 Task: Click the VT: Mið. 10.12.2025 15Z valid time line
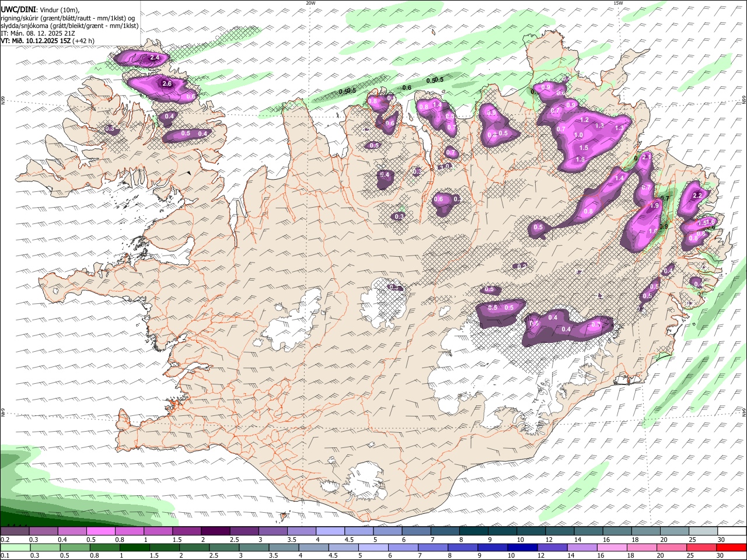[x=47, y=41]
